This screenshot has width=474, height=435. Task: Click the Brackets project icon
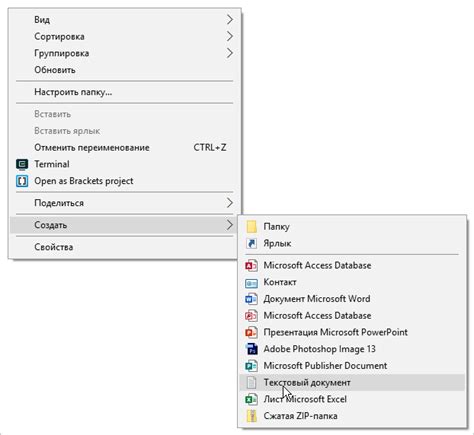pyautogui.click(x=22, y=181)
